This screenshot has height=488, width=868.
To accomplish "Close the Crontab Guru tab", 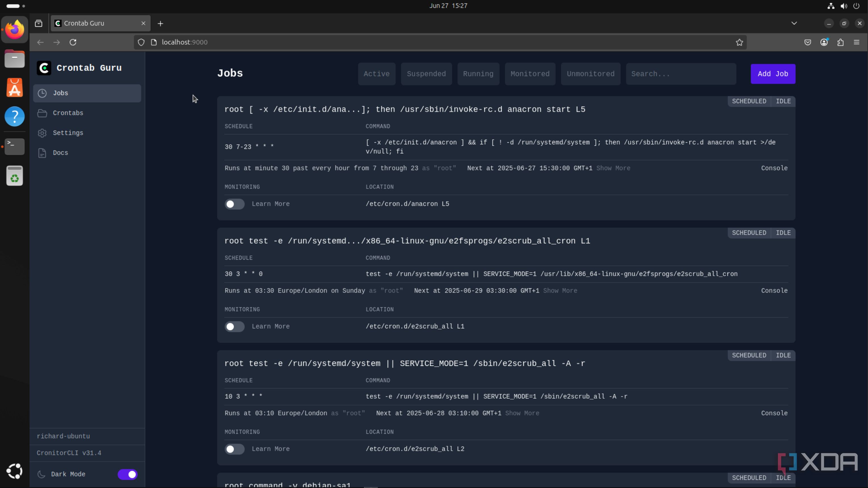I will click(x=143, y=23).
